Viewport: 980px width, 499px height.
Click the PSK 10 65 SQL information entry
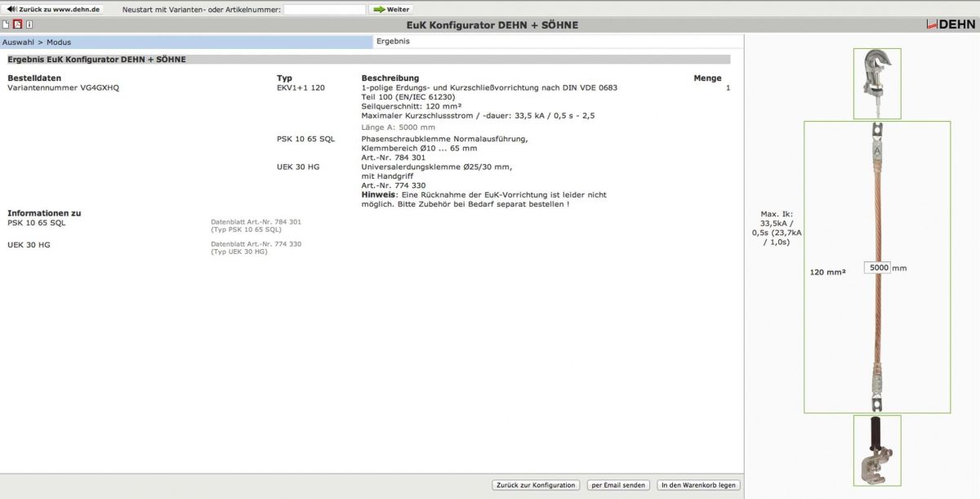point(36,222)
